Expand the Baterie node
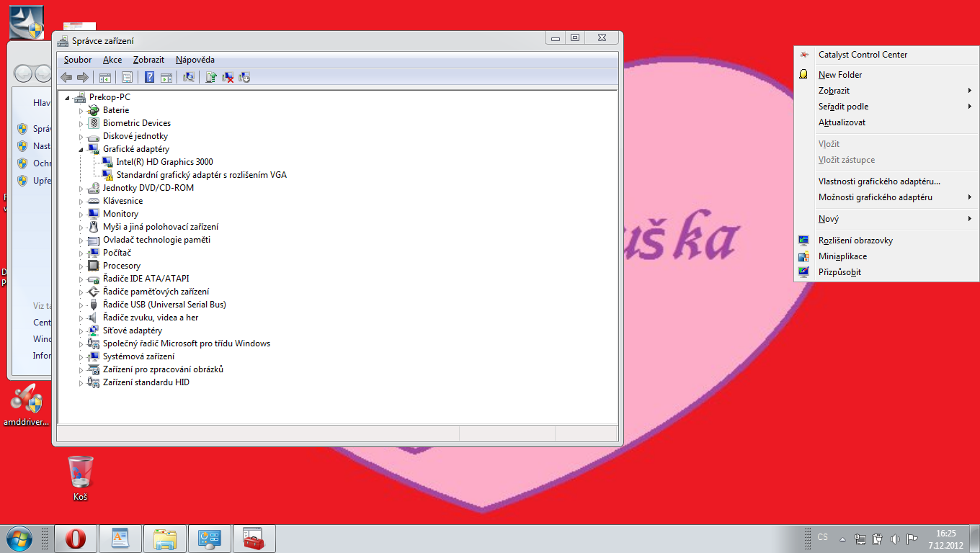 click(81, 110)
